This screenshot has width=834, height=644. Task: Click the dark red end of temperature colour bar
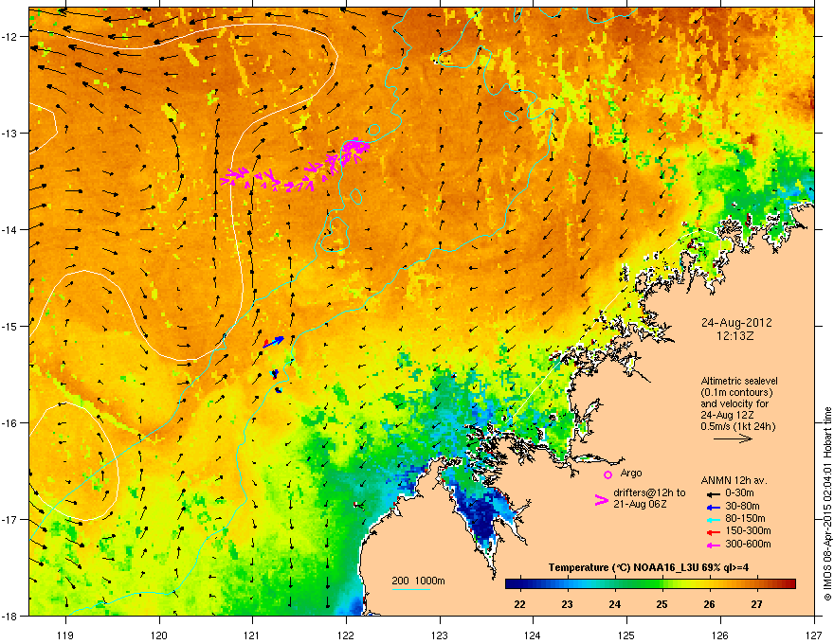[x=791, y=583]
